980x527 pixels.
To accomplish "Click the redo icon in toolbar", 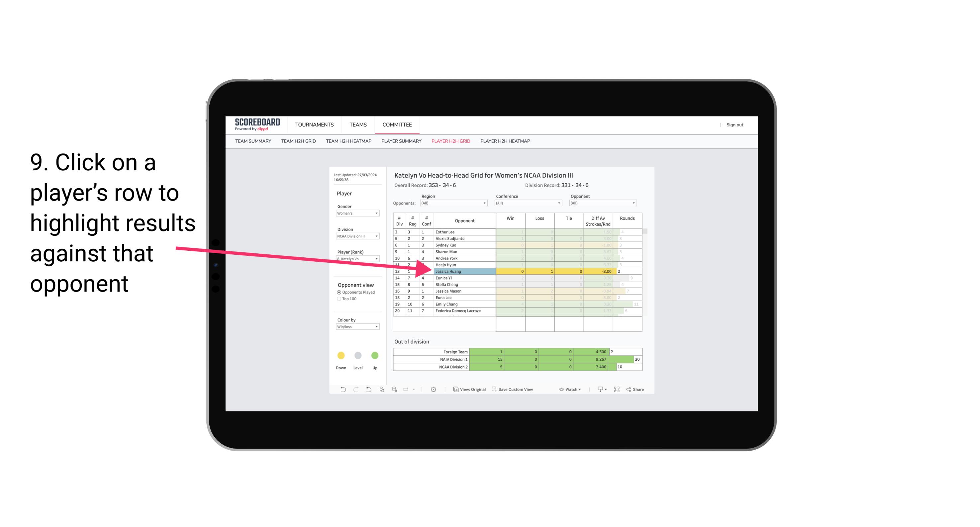I will point(355,390).
